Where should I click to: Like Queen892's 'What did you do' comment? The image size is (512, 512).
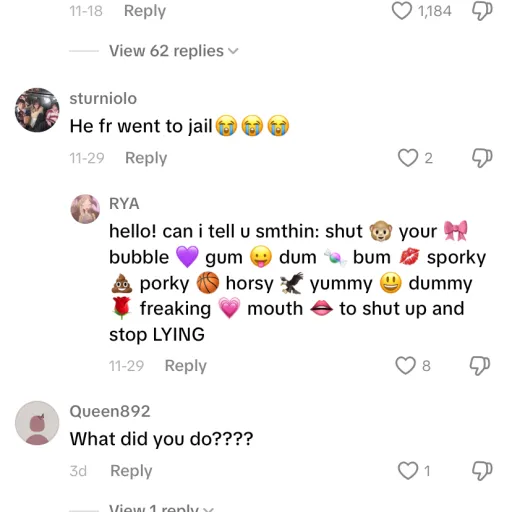408,470
